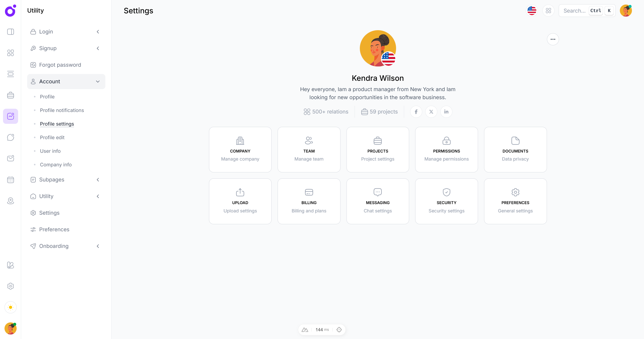Collapse the Account menu section

(x=66, y=82)
